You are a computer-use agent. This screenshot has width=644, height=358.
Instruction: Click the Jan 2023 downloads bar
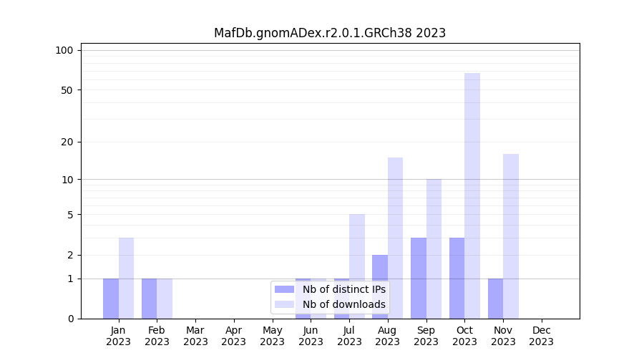coord(126,278)
